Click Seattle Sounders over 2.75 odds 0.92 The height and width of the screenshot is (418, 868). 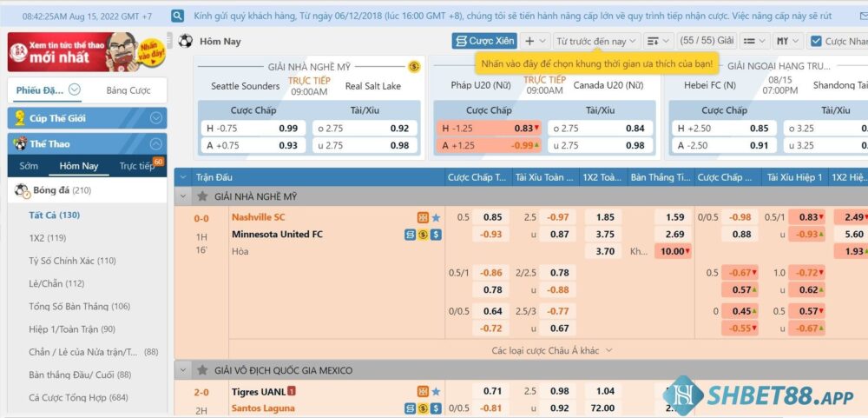[x=365, y=128]
